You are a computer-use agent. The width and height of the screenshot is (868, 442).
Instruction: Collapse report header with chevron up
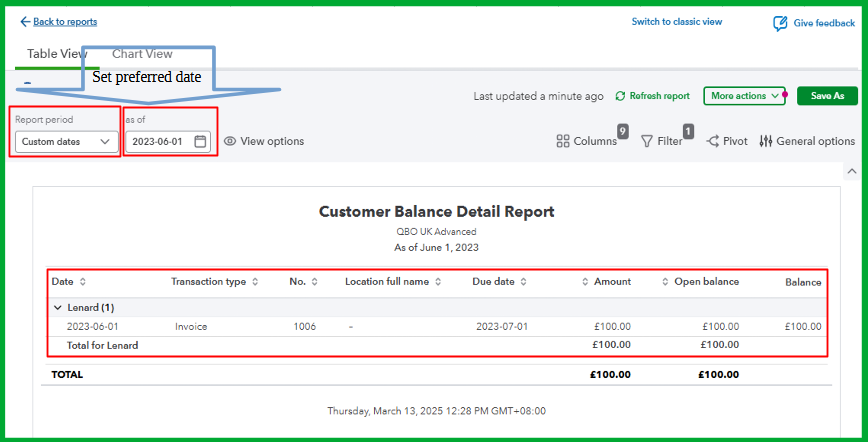coord(852,171)
